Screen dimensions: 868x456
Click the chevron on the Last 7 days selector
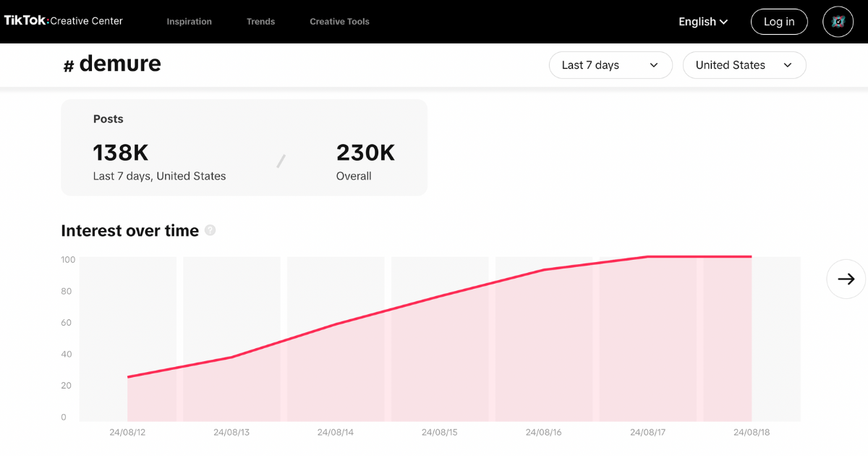coord(655,64)
